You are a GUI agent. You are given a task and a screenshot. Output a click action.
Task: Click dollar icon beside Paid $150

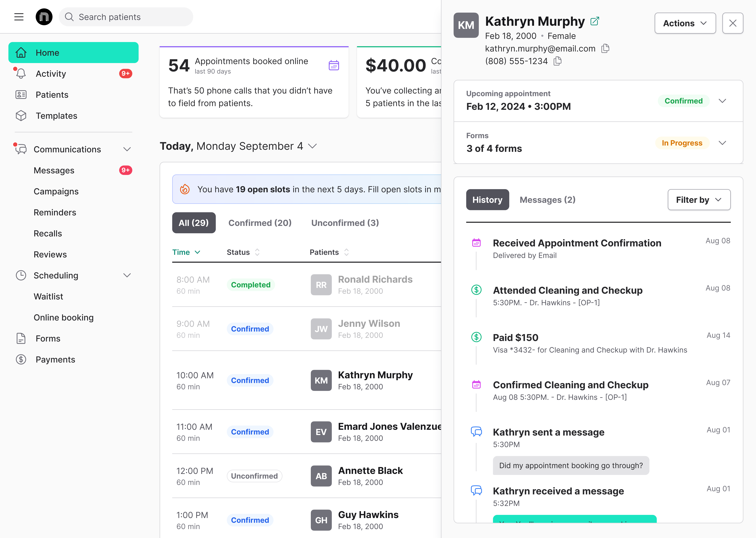(476, 337)
